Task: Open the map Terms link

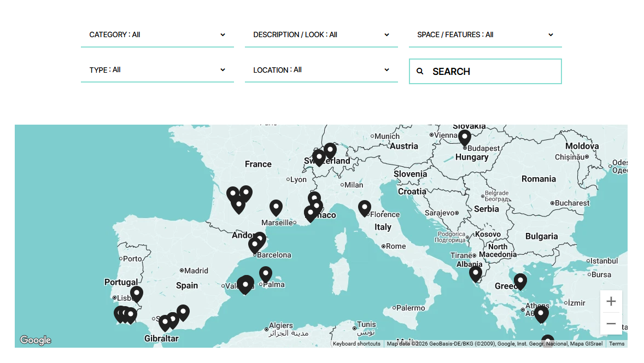Action: tap(617, 344)
